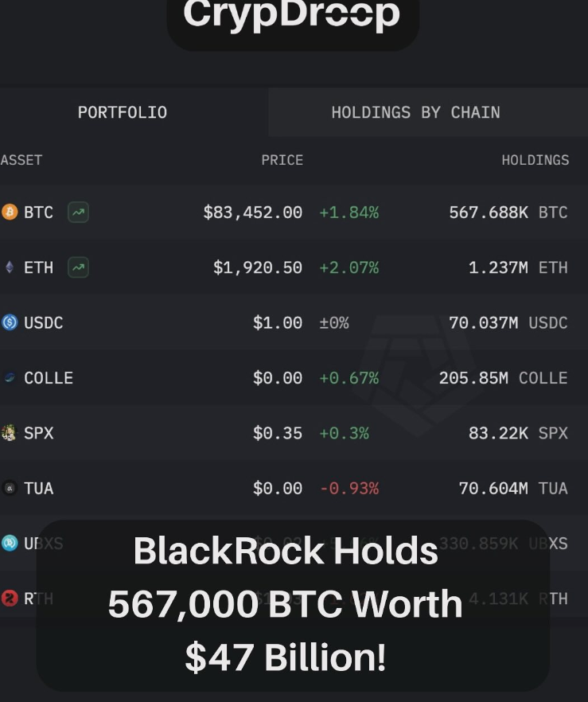The width and height of the screenshot is (588, 702).
Task: Open the BTC trend chart icon
Action: click(x=78, y=213)
